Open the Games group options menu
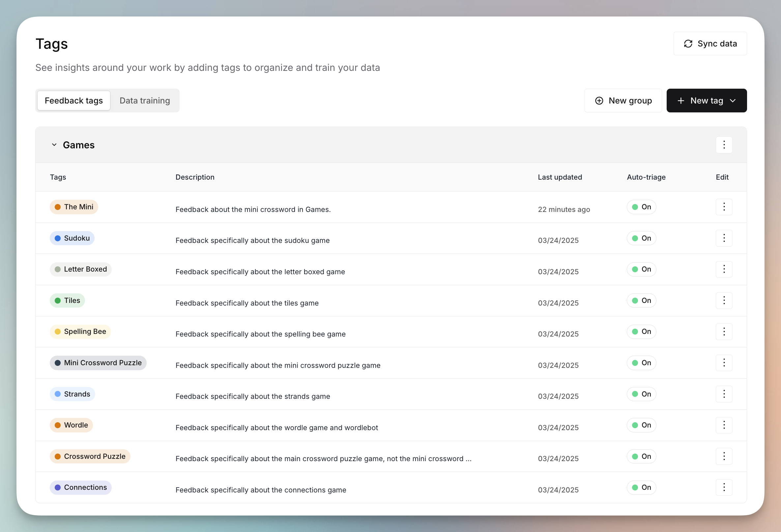781x532 pixels. coord(724,145)
